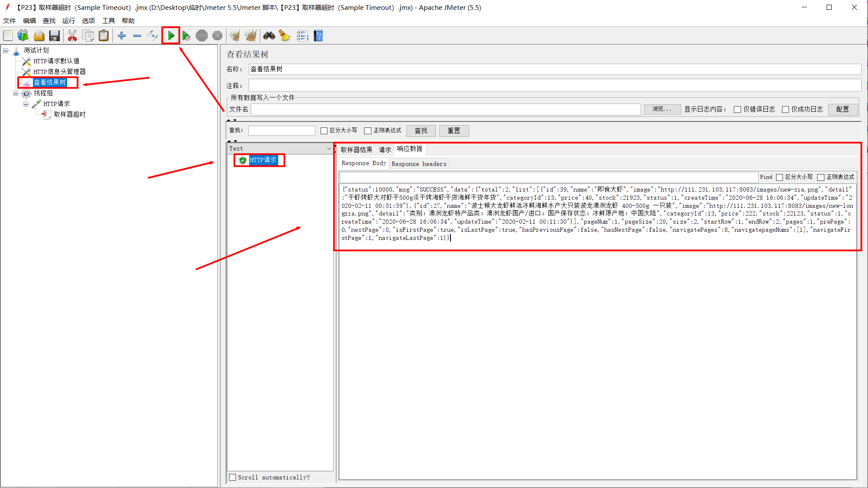This screenshot has height=488, width=868.
Task: Click the 浏览... button
Action: click(662, 109)
